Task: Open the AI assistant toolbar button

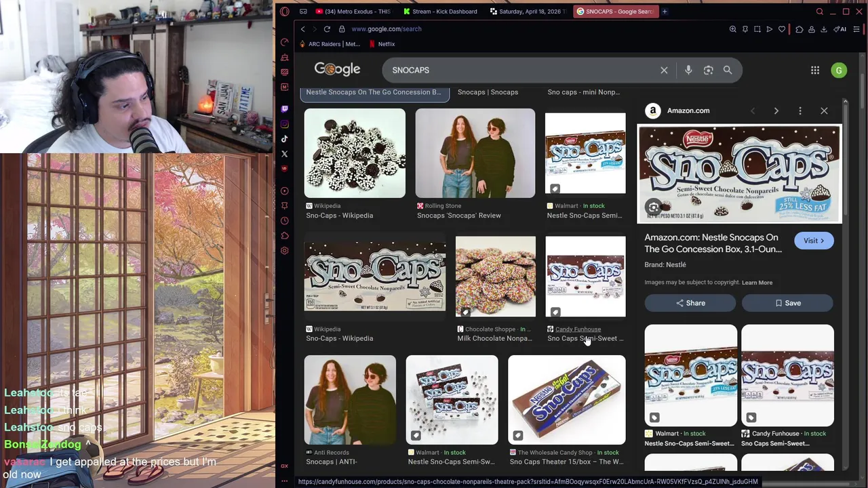Action: (x=841, y=29)
